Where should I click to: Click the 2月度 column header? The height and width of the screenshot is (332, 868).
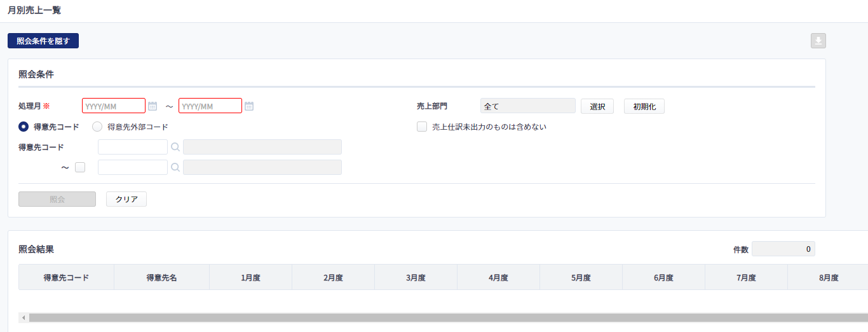333,277
